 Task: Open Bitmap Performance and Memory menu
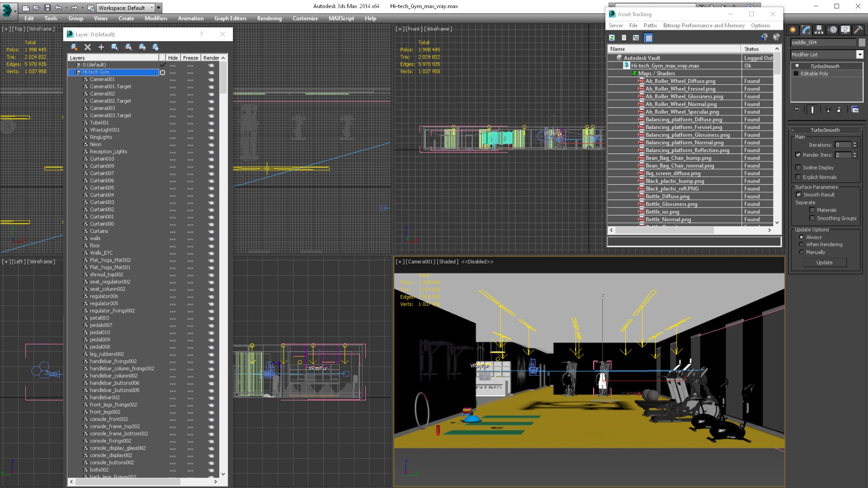coord(703,26)
